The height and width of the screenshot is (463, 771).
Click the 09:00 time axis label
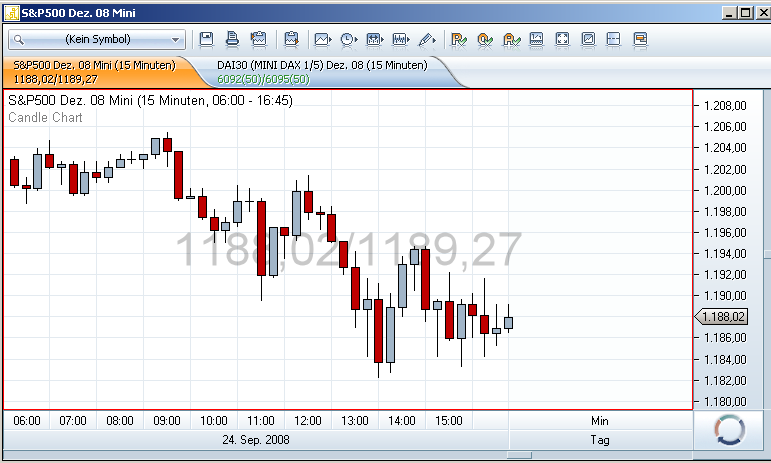coord(167,421)
